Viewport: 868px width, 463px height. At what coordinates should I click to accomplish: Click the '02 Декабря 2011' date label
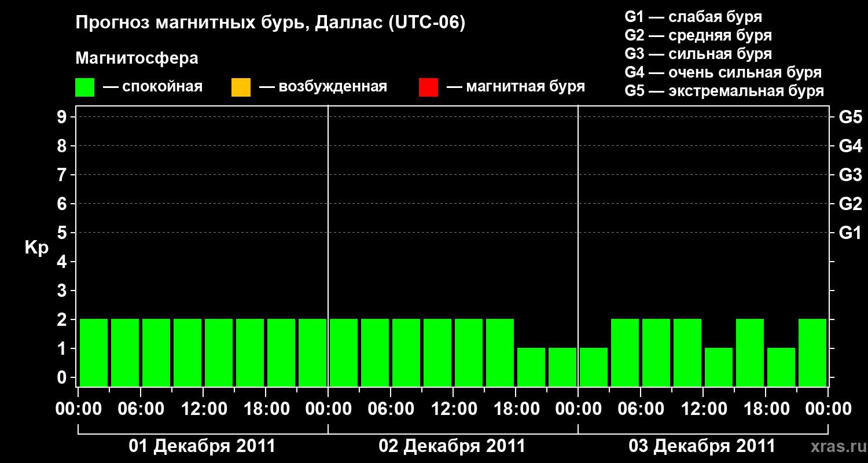coord(452,446)
